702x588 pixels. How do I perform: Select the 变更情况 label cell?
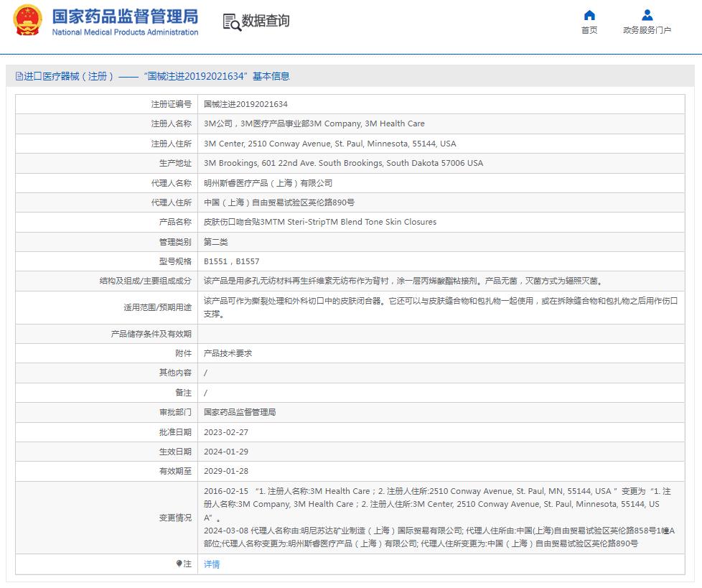[106, 518]
